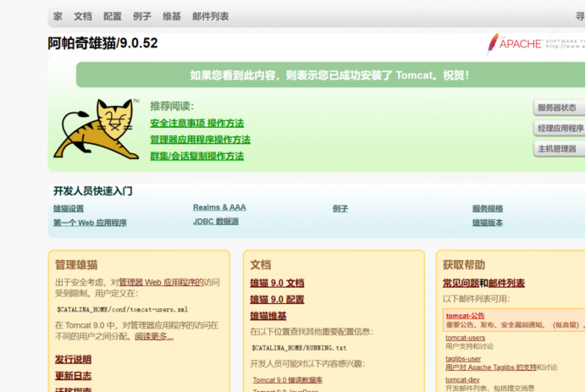Open the 文档 nav item in top bar
Screen dimensions: 586x392
83,16
